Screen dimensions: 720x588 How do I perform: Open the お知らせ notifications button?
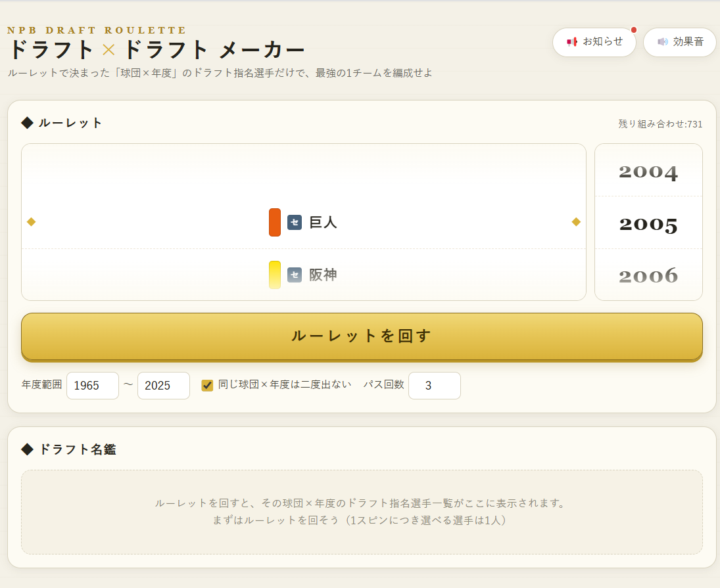click(x=594, y=42)
